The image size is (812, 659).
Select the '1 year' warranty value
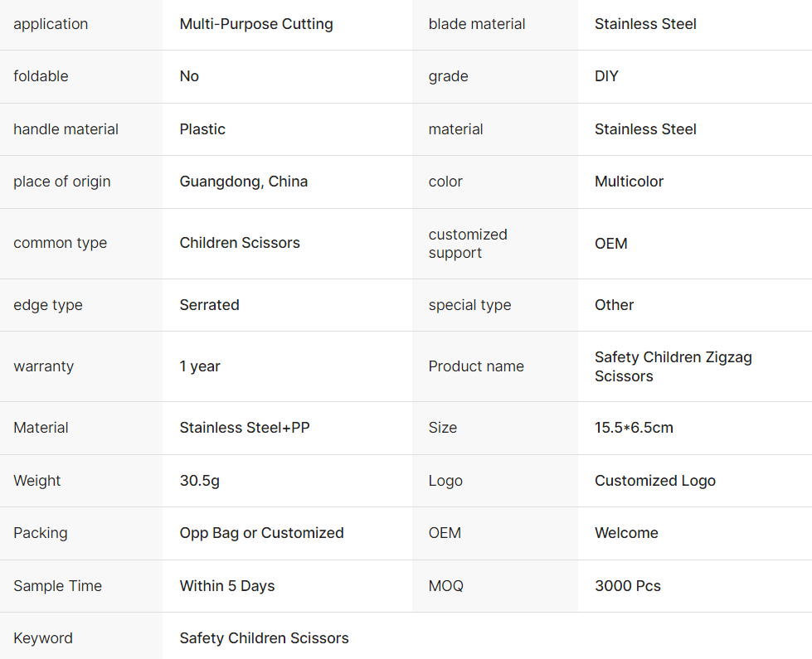pyautogui.click(x=200, y=366)
